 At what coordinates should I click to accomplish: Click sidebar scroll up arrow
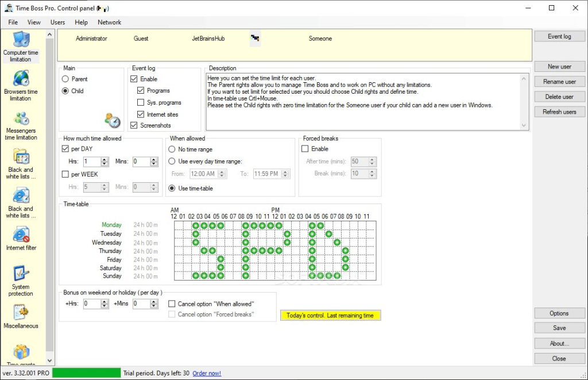(x=50, y=34)
